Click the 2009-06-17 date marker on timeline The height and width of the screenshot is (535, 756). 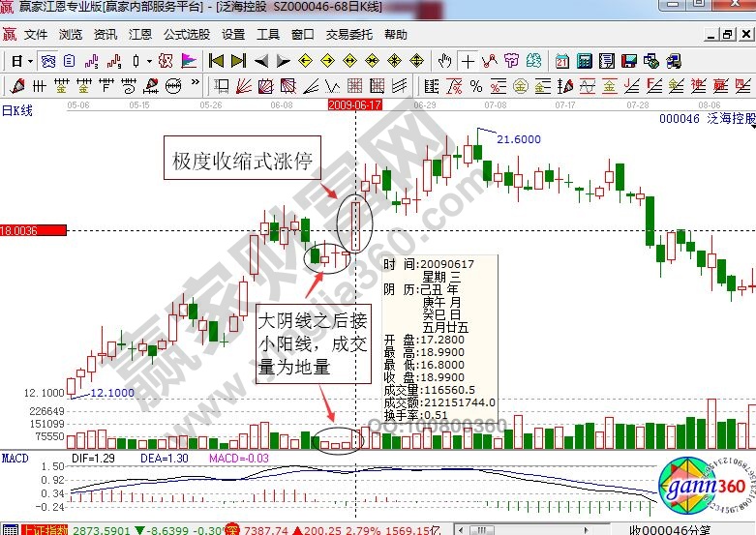point(355,103)
